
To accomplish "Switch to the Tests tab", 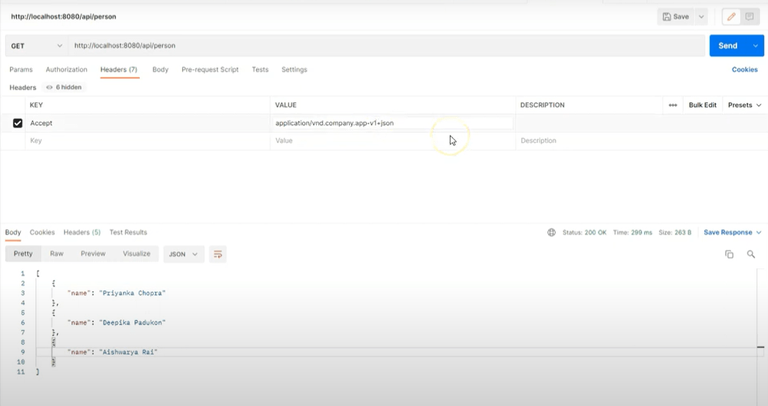I will (x=260, y=70).
